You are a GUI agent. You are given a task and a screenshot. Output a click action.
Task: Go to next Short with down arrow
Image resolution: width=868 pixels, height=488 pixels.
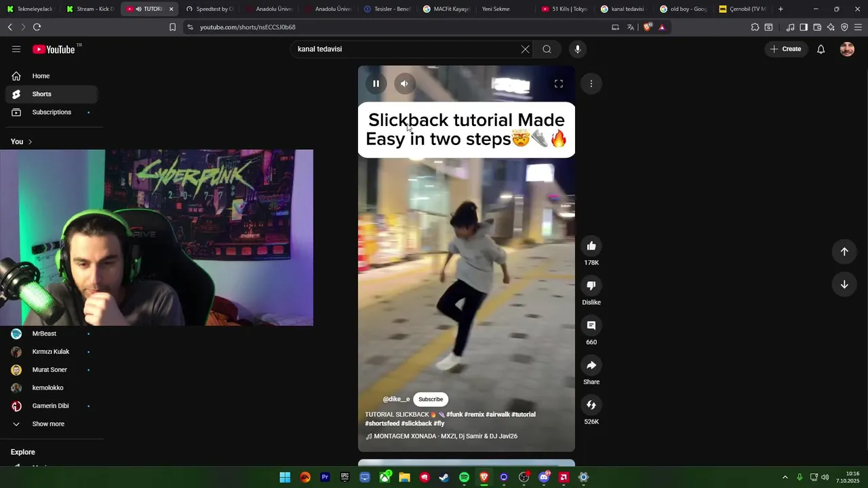click(844, 284)
